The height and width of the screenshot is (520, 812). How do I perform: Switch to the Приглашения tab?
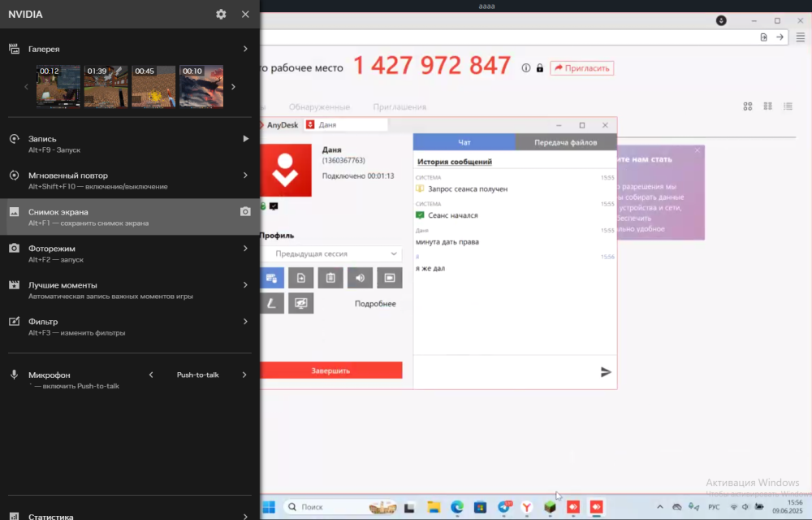[400, 106]
